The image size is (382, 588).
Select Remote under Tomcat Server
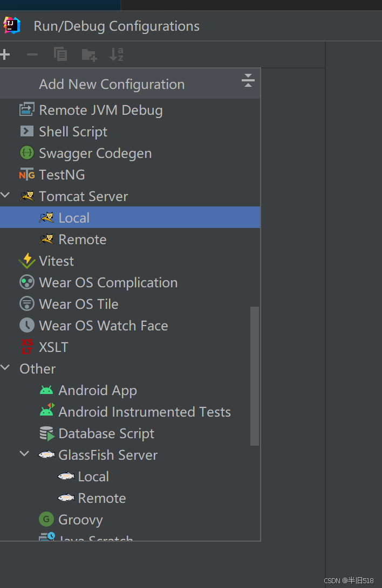[130, 239]
